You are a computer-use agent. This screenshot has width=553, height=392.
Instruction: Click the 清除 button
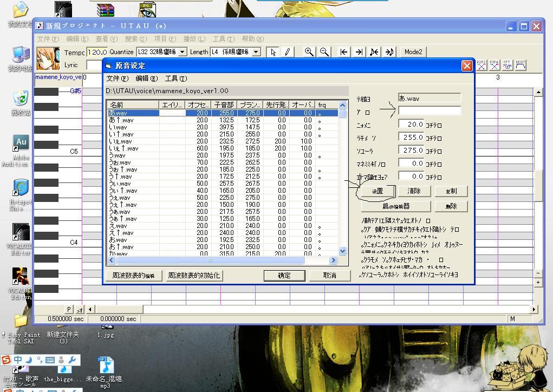coord(414,191)
